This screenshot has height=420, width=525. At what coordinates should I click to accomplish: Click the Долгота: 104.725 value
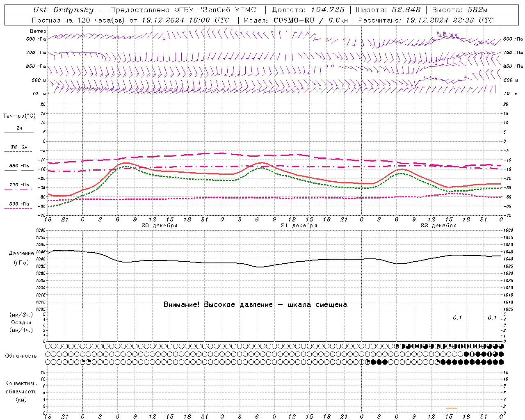tap(308, 10)
